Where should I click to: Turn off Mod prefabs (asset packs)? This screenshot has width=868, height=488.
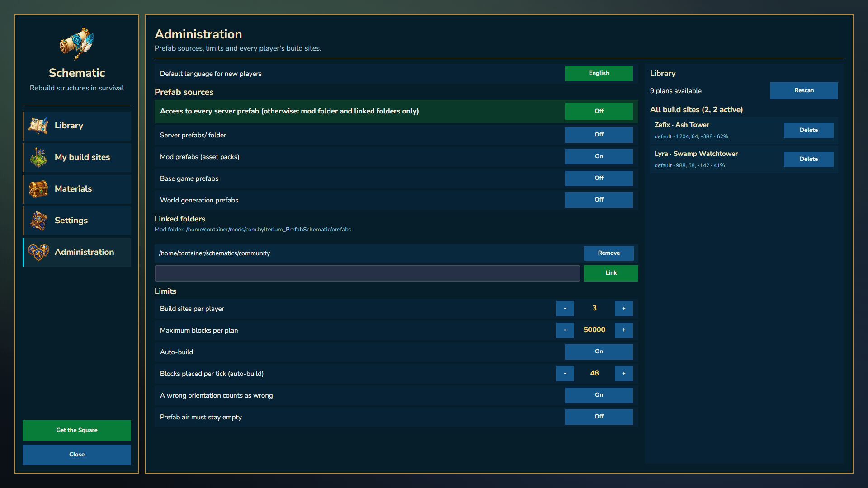coord(599,156)
